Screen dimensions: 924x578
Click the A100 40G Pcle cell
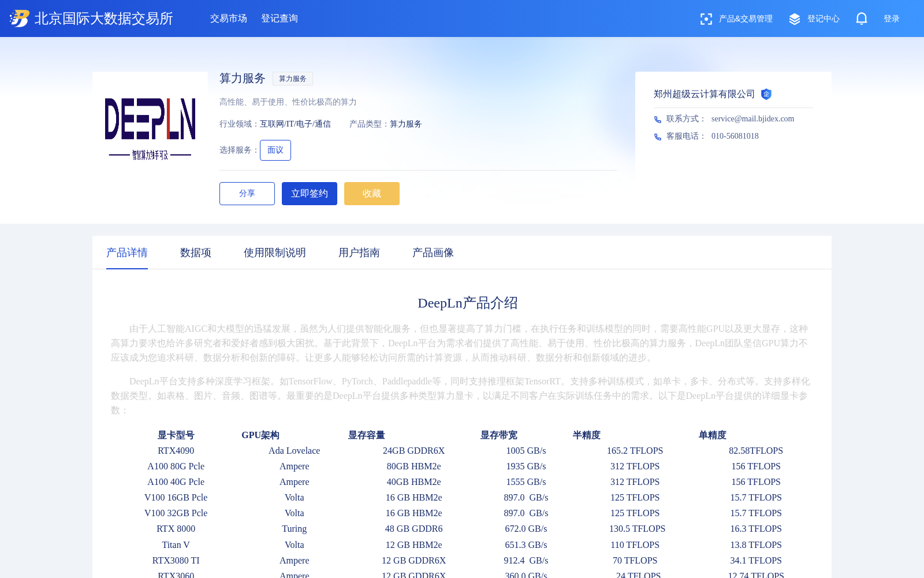176,482
